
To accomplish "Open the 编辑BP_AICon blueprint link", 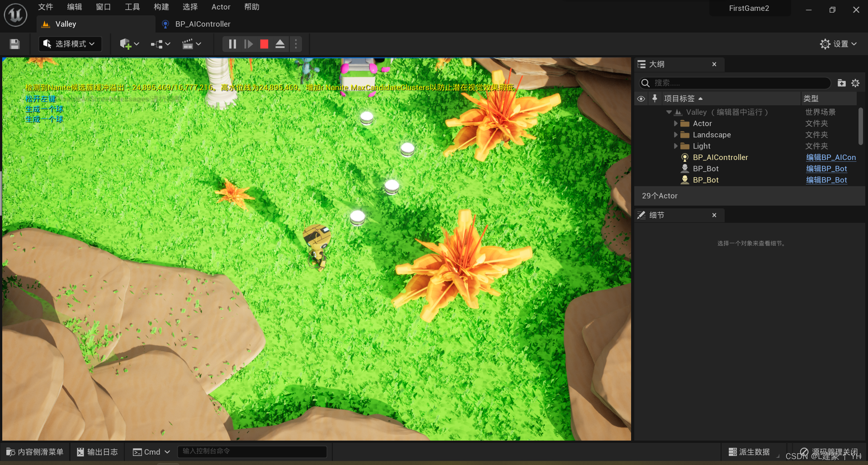I will [x=831, y=157].
